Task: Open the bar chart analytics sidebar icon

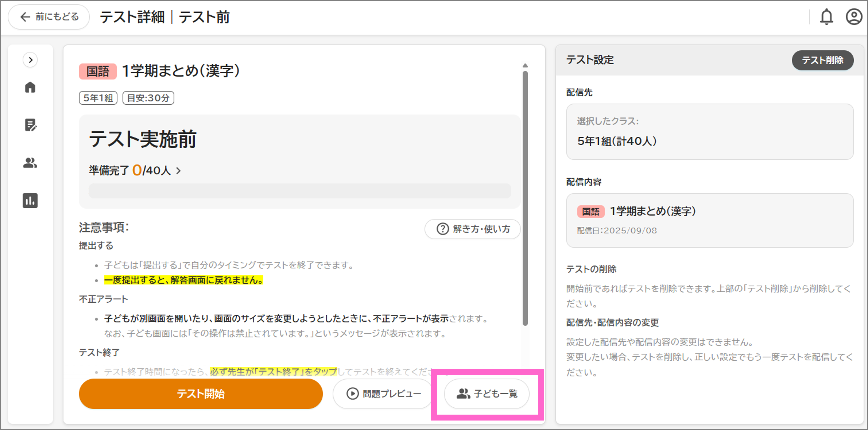Action: tap(30, 201)
